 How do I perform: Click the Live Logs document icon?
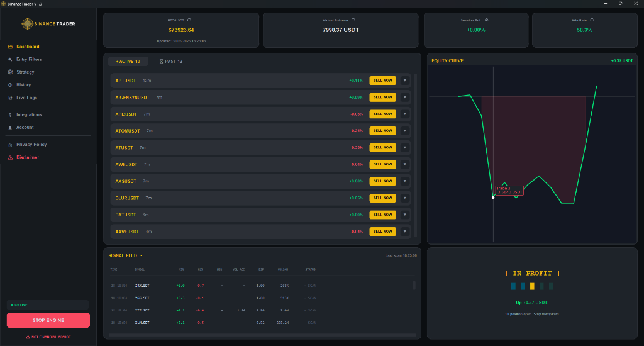coord(10,98)
